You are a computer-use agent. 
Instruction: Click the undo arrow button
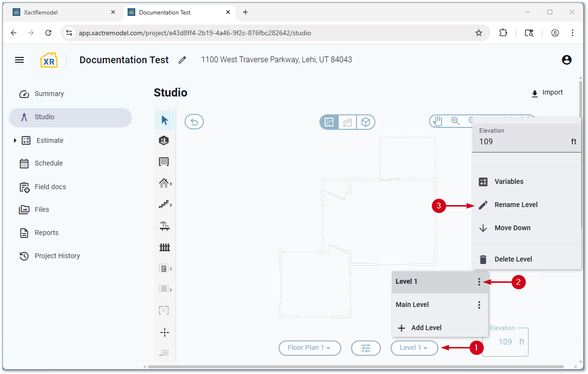[194, 122]
